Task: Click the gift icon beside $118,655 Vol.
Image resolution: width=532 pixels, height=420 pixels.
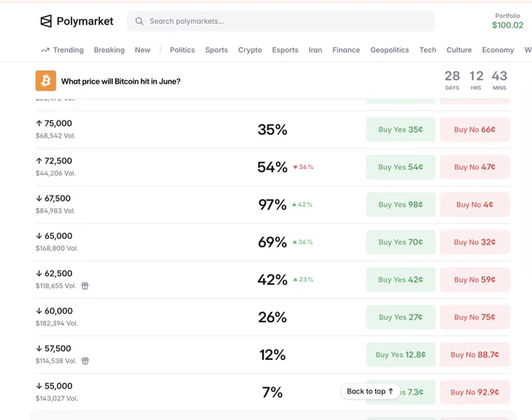Action: (84, 286)
